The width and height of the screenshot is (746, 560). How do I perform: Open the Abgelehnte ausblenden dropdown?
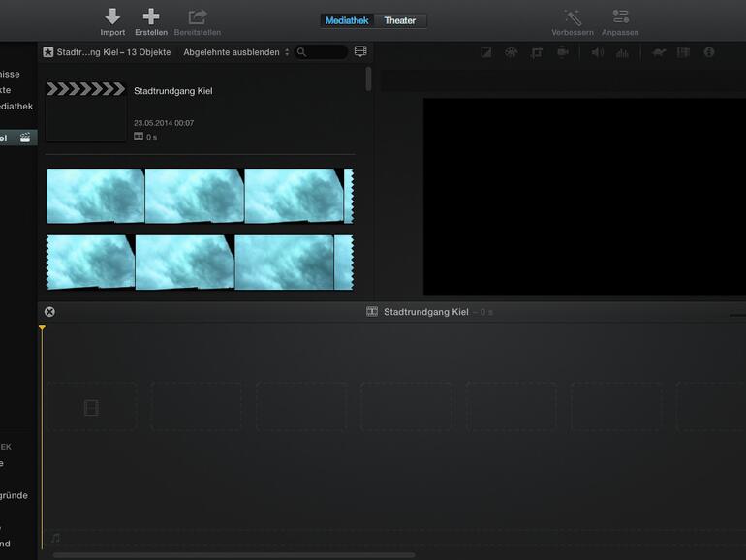(x=236, y=52)
